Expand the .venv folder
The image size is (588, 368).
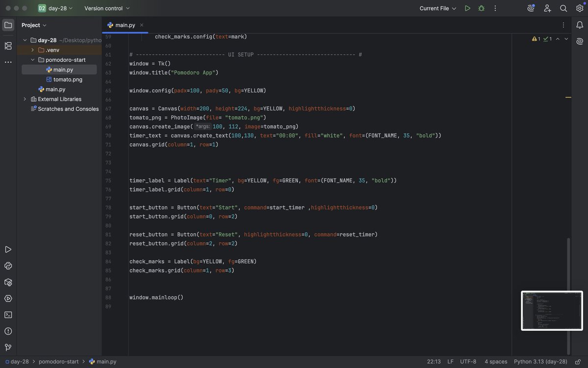point(32,50)
